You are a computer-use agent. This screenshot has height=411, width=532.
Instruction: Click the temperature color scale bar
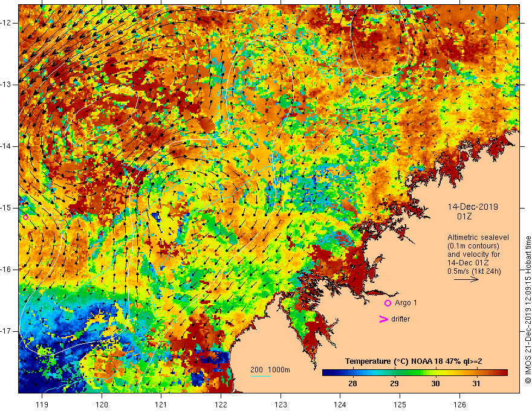(415, 373)
